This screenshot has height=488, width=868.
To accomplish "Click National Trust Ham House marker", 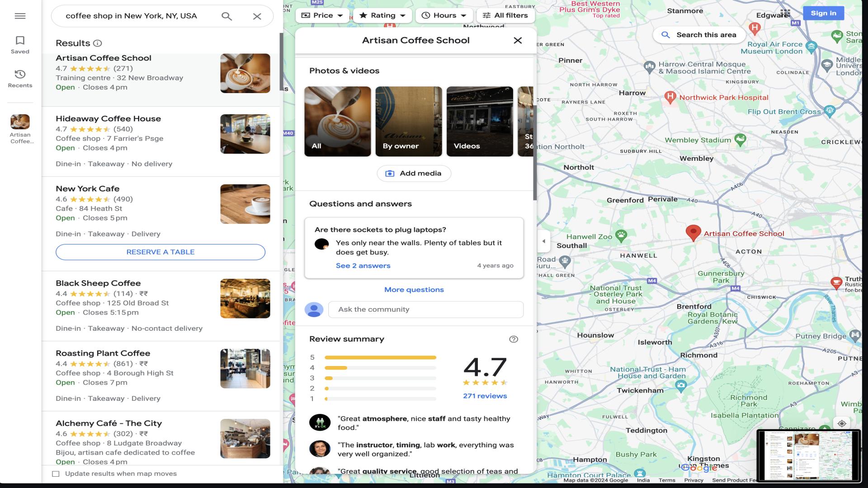I will (x=681, y=385).
